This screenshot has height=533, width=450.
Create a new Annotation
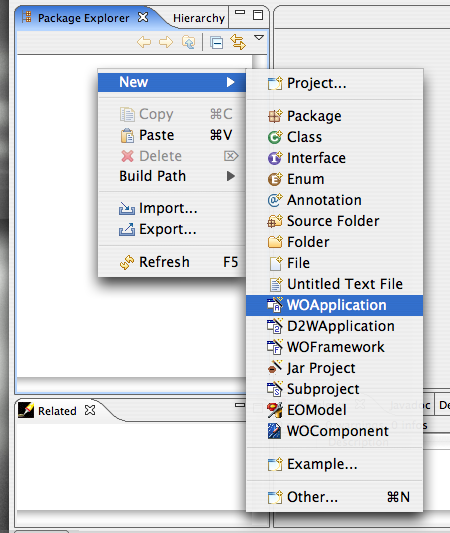point(334,200)
